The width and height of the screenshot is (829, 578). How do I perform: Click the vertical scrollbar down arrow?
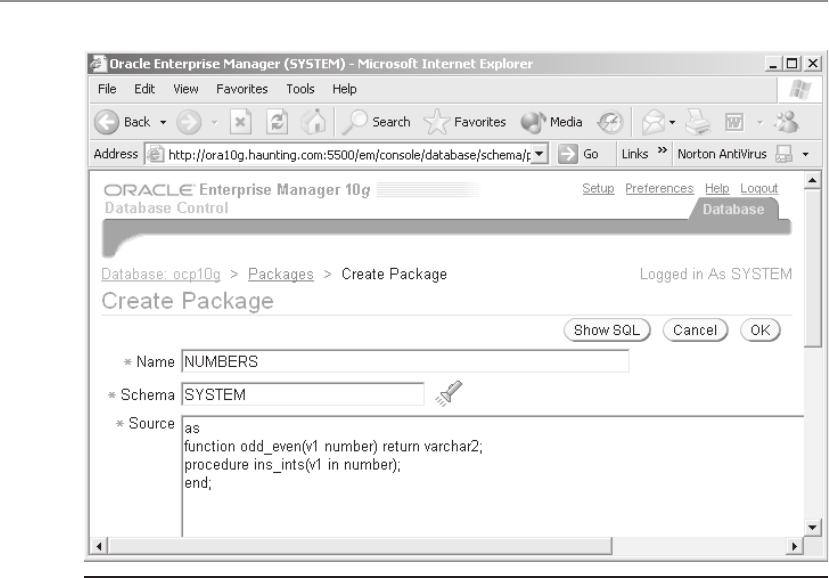pos(812,527)
